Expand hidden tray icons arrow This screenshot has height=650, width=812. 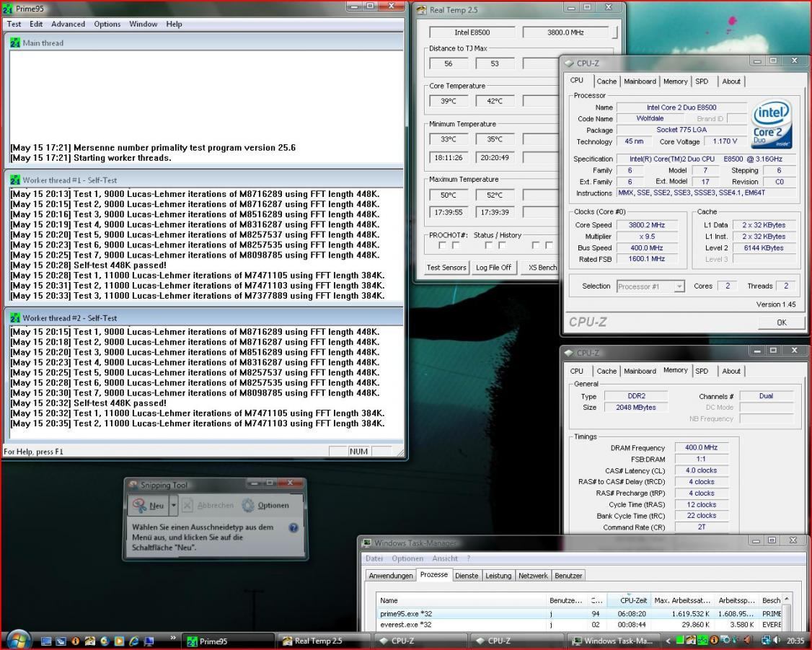[x=668, y=641]
